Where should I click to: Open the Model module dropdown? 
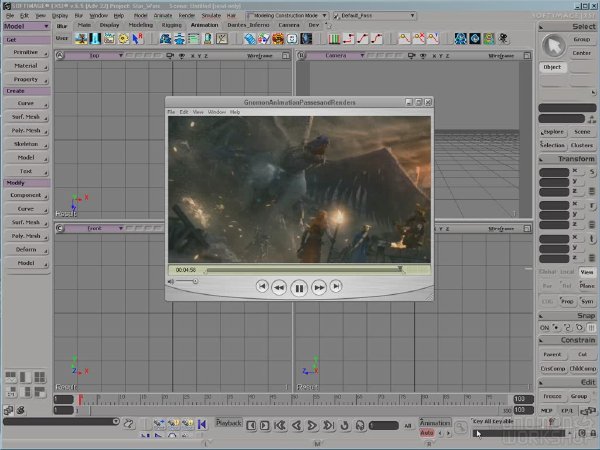click(x=26, y=26)
